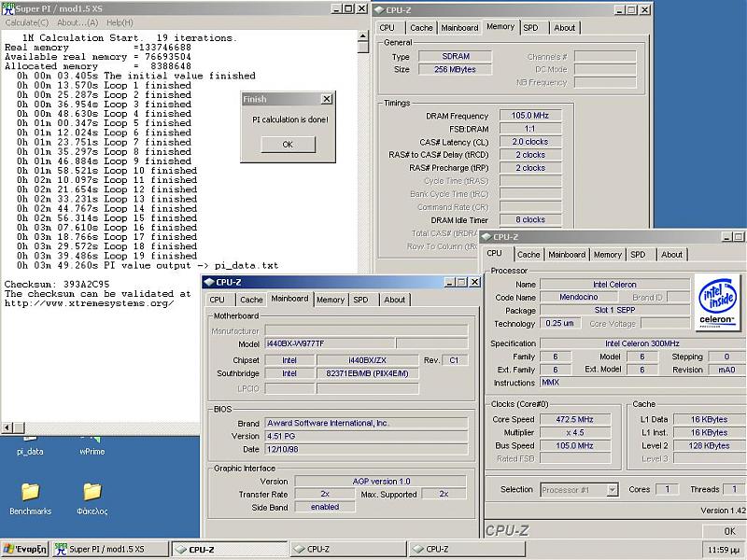Confirm the PI calculation is done dialog with OK

click(x=288, y=145)
